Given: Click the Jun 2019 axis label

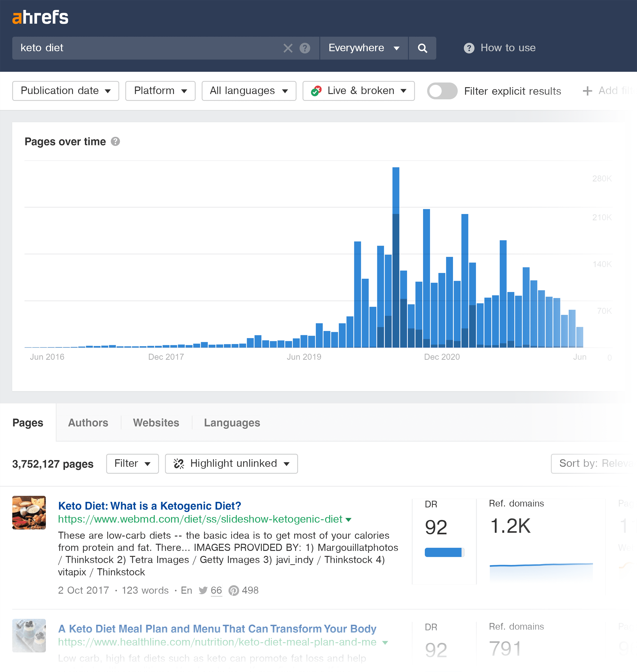Looking at the screenshot, I should pyautogui.click(x=304, y=357).
